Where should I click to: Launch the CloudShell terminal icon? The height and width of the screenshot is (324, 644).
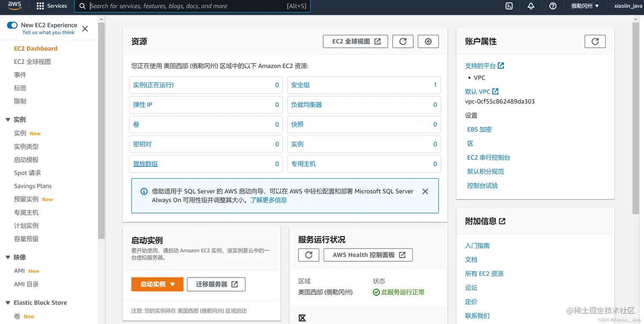coord(509,6)
